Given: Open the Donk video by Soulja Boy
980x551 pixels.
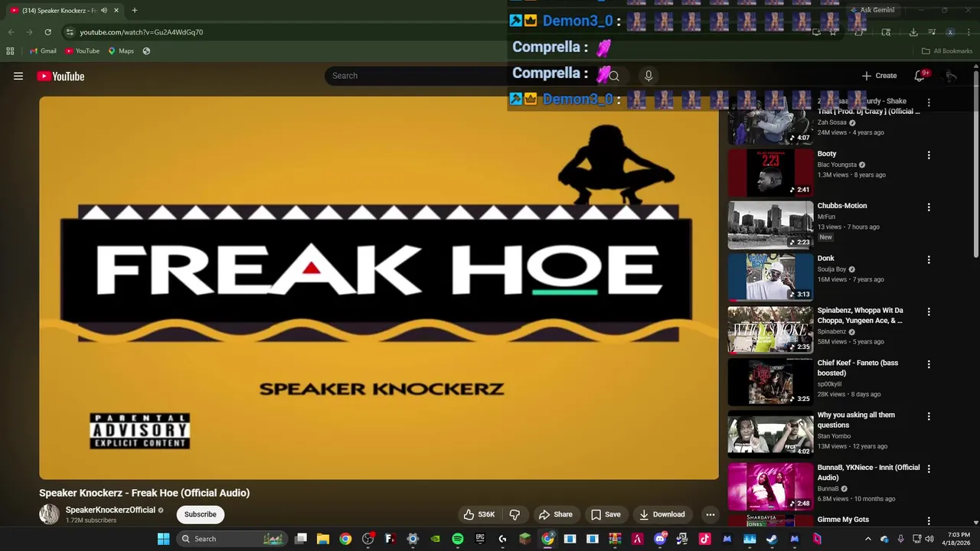Looking at the screenshot, I should (x=770, y=277).
